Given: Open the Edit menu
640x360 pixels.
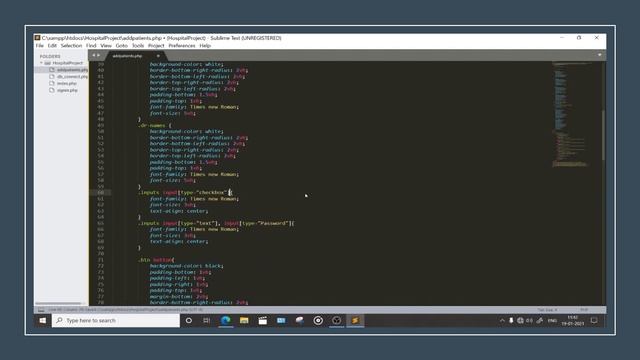Looking at the screenshot, I should pyautogui.click(x=52, y=46).
